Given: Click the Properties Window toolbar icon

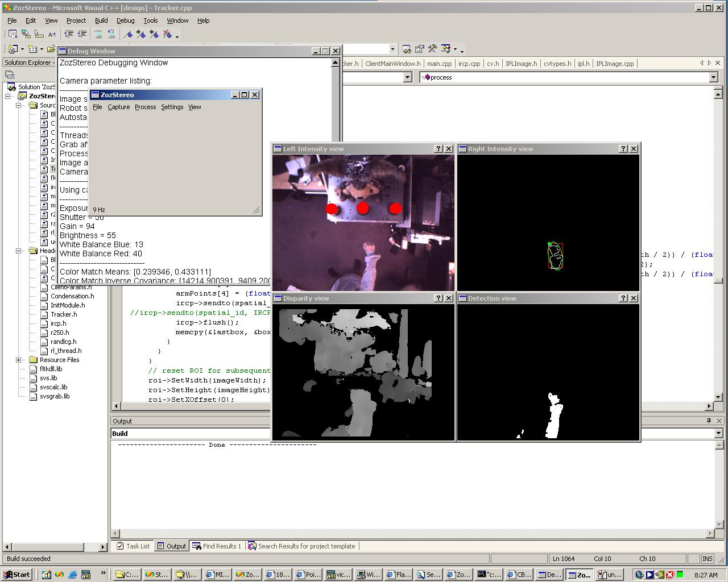Looking at the screenshot, I should point(420,49).
